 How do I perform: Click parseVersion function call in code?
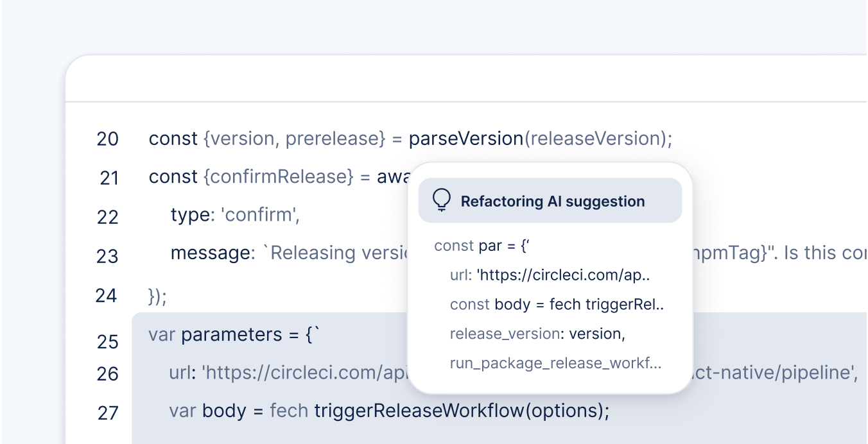(x=466, y=139)
